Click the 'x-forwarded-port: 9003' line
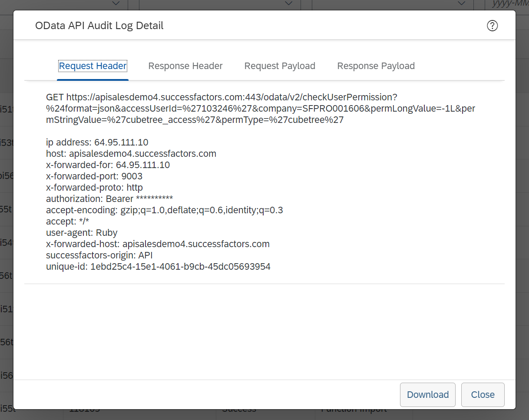Screen dimensions: 529x420 coord(94,176)
